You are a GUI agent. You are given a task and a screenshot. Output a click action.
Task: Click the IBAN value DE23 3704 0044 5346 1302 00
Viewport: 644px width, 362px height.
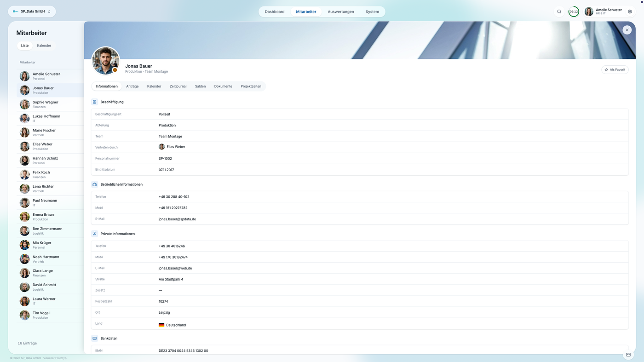(x=183, y=351)
